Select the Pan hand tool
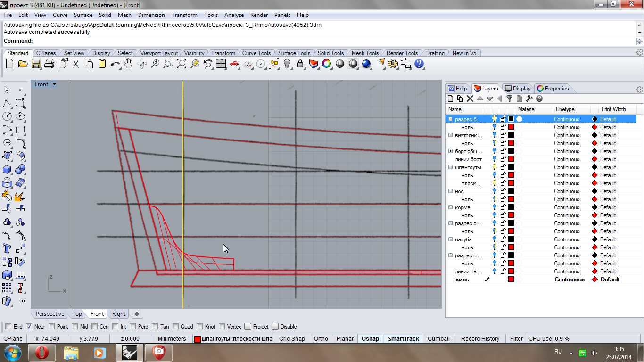This screenshot has width=644, height=362. tap(128, 64)
